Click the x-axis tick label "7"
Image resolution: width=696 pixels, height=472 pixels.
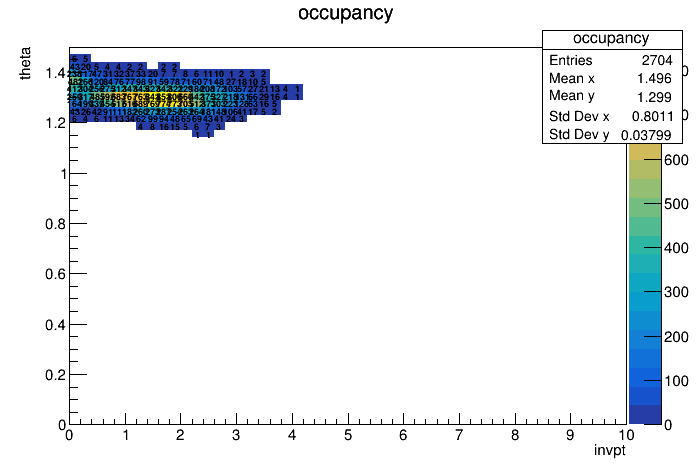459,436
